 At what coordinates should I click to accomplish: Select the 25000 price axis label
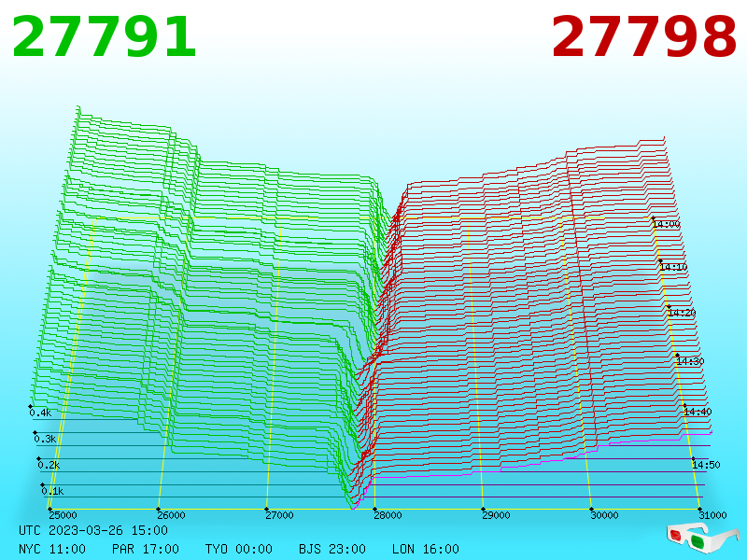[x=63, y=515]
